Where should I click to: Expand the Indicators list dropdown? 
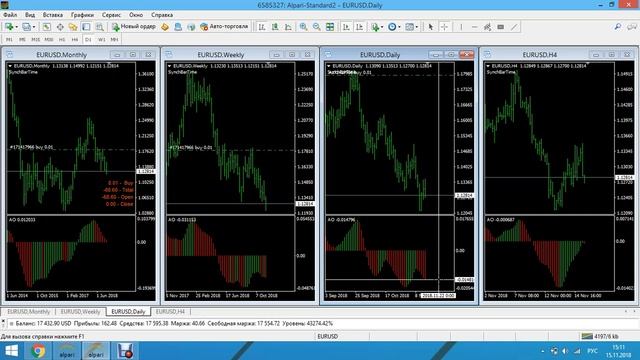[x=382, y=27]
